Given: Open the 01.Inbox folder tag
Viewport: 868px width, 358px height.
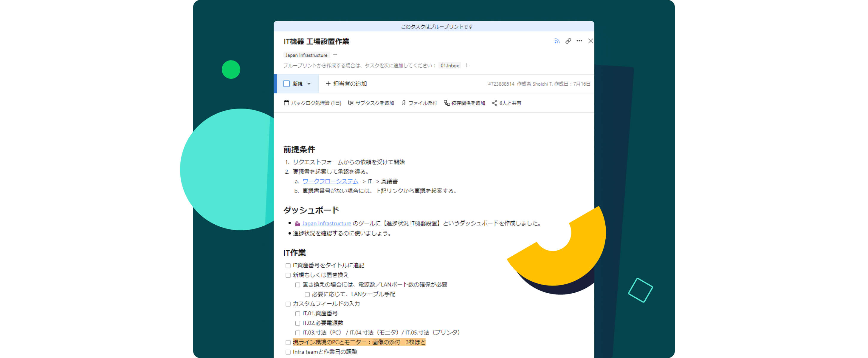Looking at the screenshot, I should click(x=449, y=65).
